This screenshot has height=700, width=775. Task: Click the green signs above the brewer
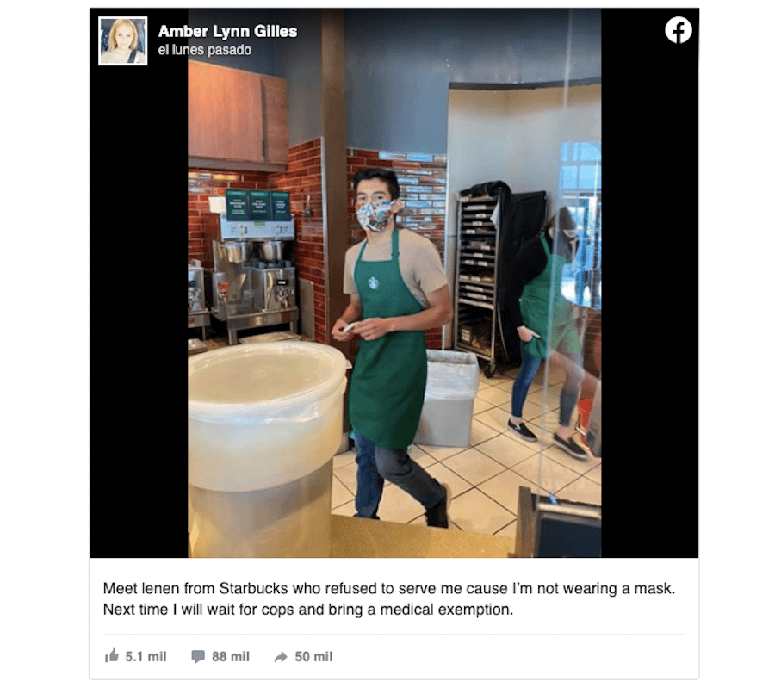[258, 205]
